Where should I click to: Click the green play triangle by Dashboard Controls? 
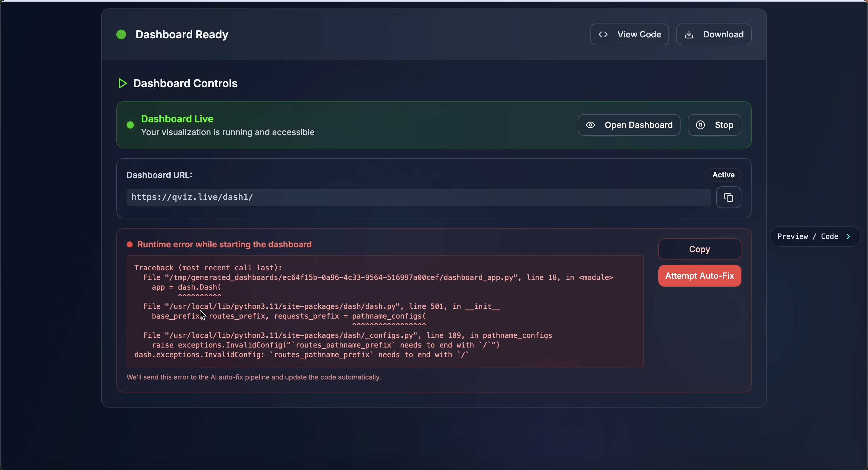(x=122, y=83)
